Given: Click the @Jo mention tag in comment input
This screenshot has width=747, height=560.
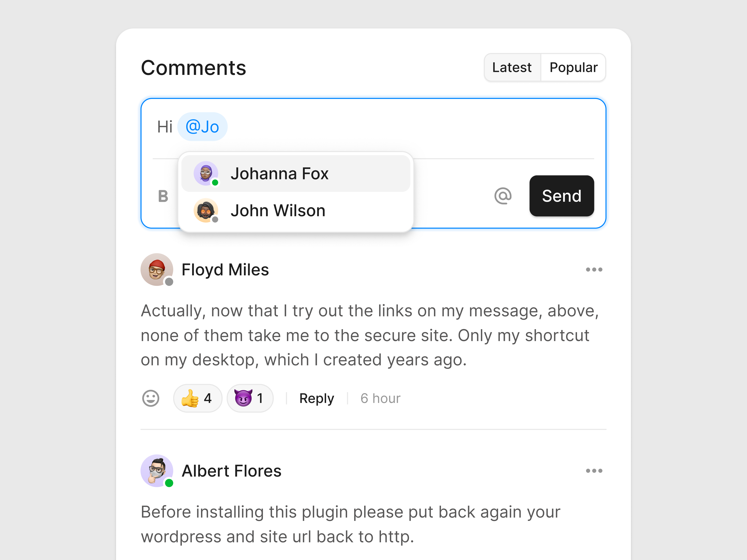Looking at the screenshot, I should [202, 126].
